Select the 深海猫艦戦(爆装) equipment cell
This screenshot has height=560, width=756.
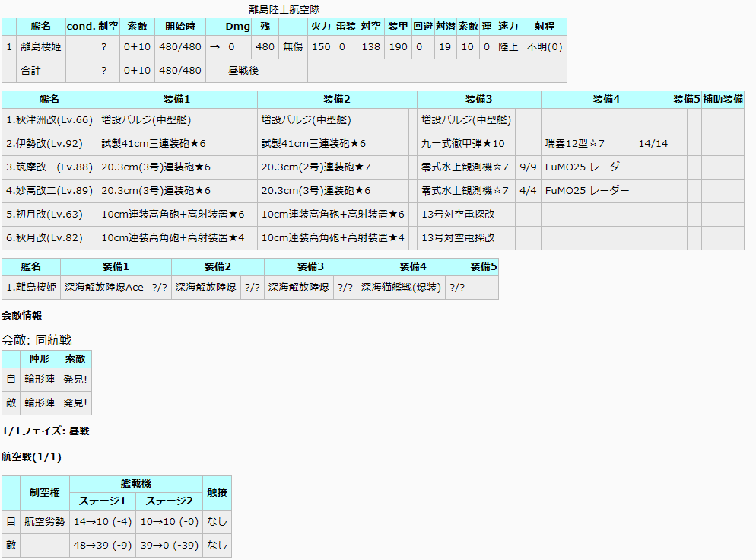(401, 288)
